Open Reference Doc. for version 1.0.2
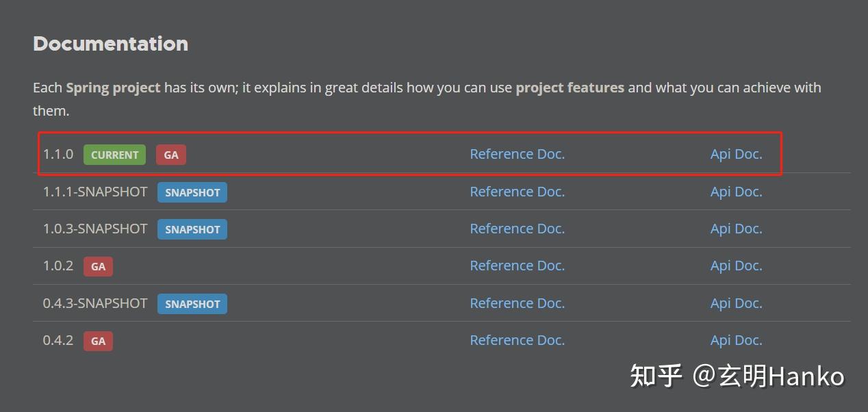868x412 pixels. tap(517, 266)
